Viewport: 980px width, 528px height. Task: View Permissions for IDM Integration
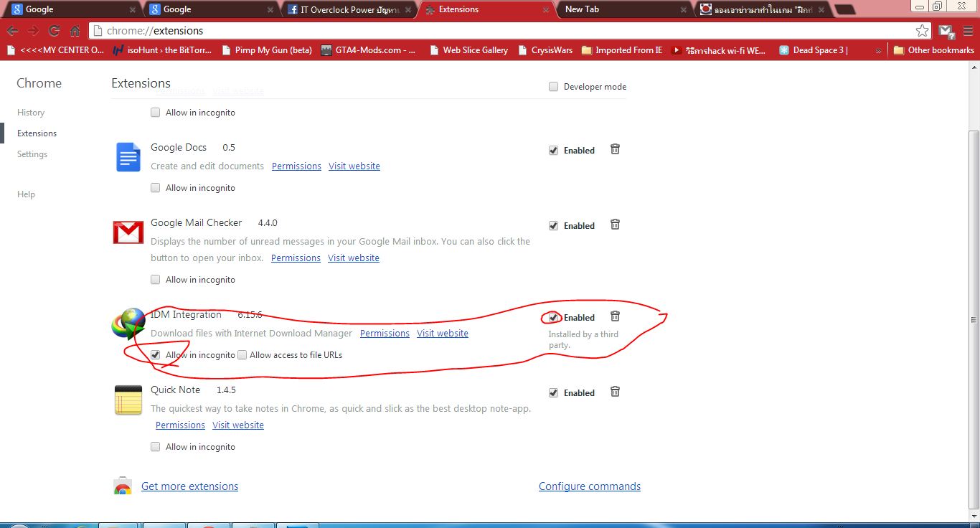385,334
